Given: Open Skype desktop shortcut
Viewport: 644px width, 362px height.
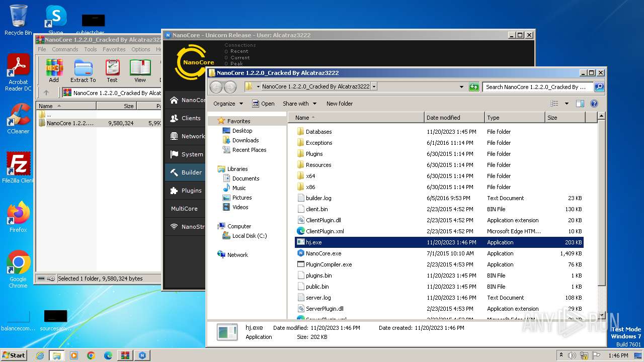Looking at the screenshot, I should [56, 20].
